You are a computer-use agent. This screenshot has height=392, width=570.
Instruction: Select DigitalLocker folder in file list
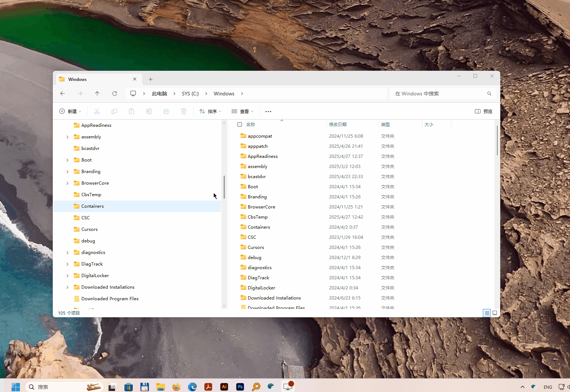261,288
